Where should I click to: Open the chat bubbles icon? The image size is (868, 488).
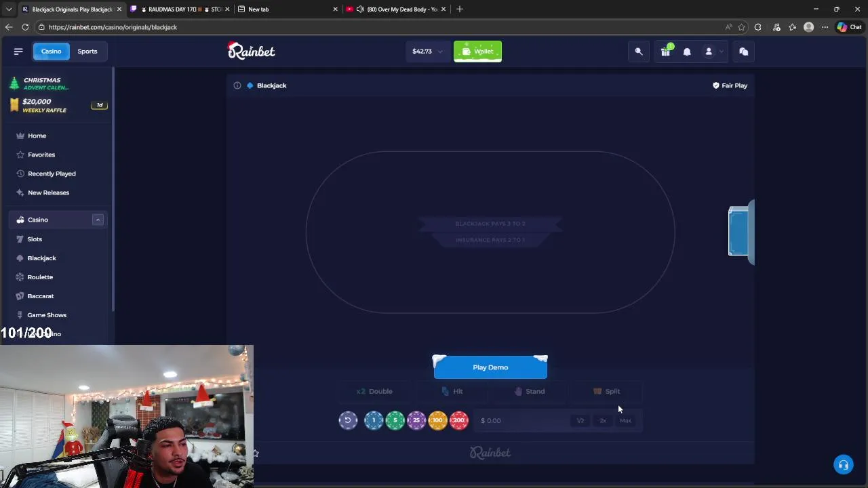[743, 52]
